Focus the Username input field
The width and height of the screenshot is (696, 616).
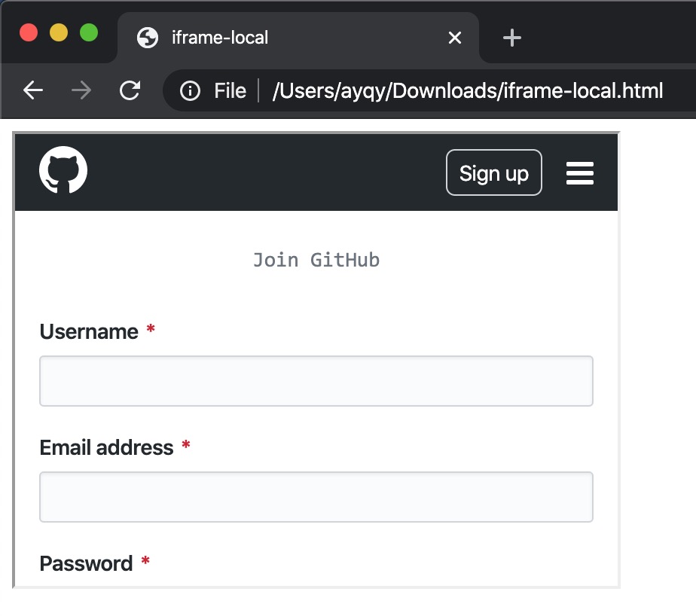316,381
